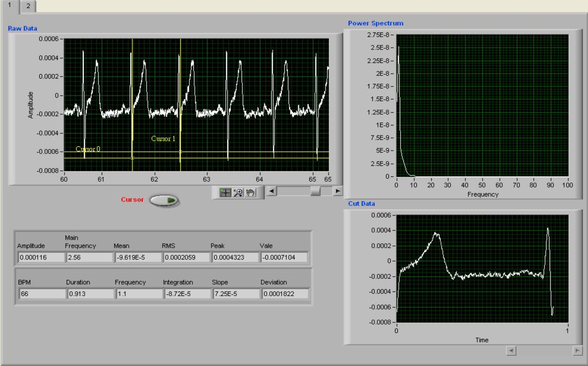Click the Cut Data graph title
Viewport: 588px width, 366px height.
[x=362, y=204]
